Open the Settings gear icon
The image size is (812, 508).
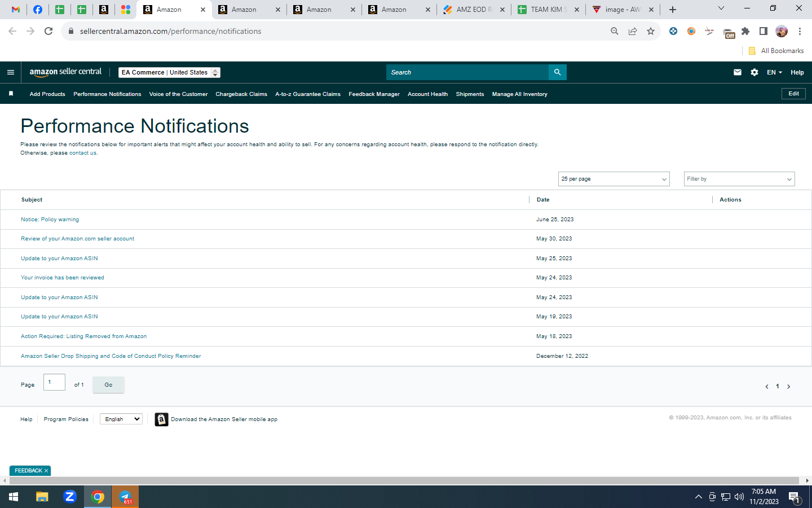(754, 72)
